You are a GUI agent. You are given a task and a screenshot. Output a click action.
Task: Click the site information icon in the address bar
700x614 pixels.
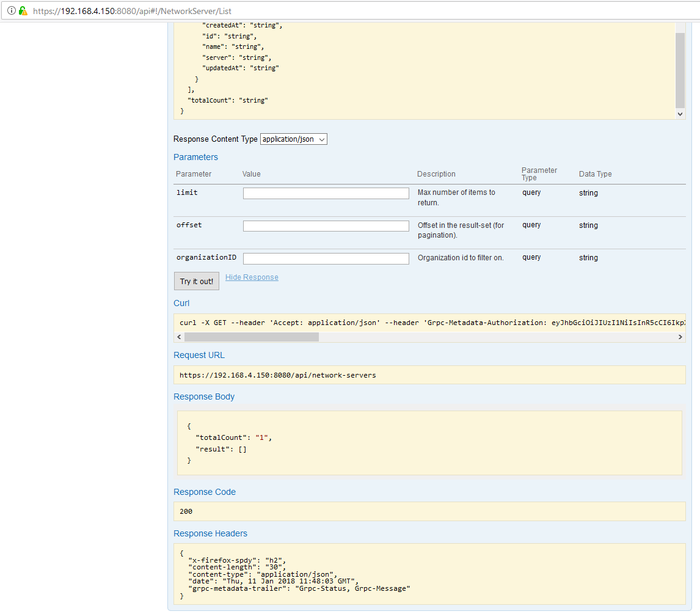(12, 10)
